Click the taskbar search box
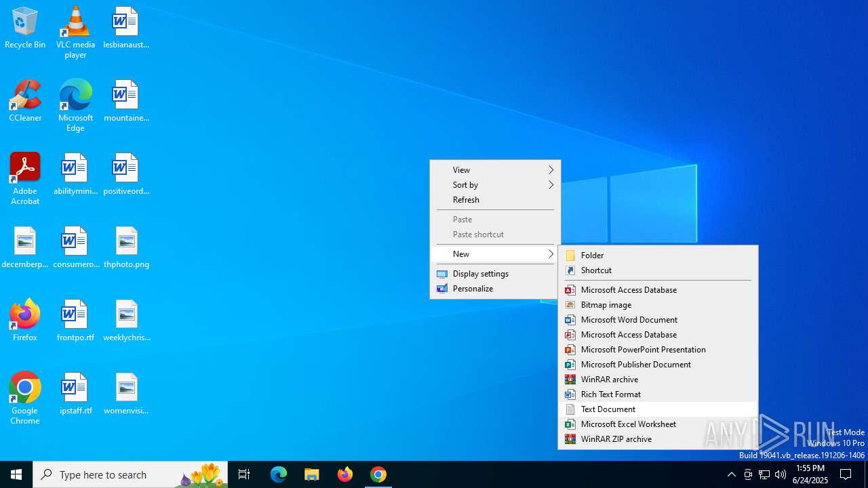 pyautogui.click(x=130, y=474)
